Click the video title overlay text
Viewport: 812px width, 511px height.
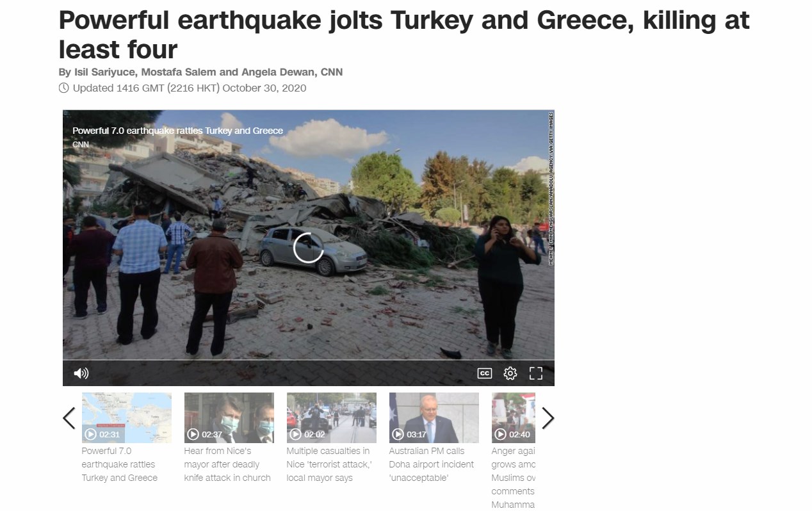[x=177, y=131]
